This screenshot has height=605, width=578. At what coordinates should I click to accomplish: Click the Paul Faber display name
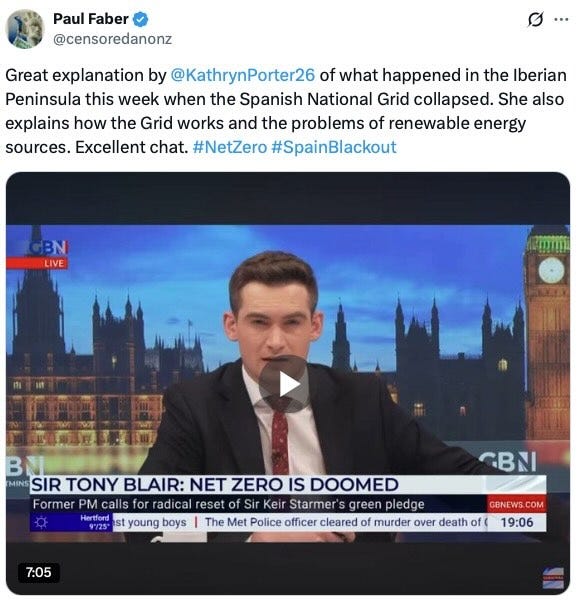[x=91, y=19]
